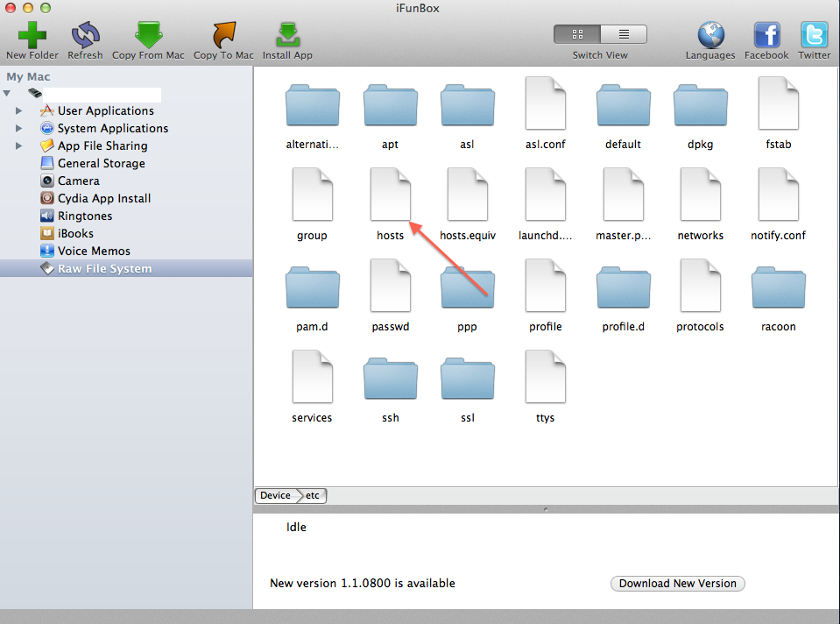Viewport: 840px width, 624px height.
Task: Click the status pane splitter handle
Action: point(546,509)
